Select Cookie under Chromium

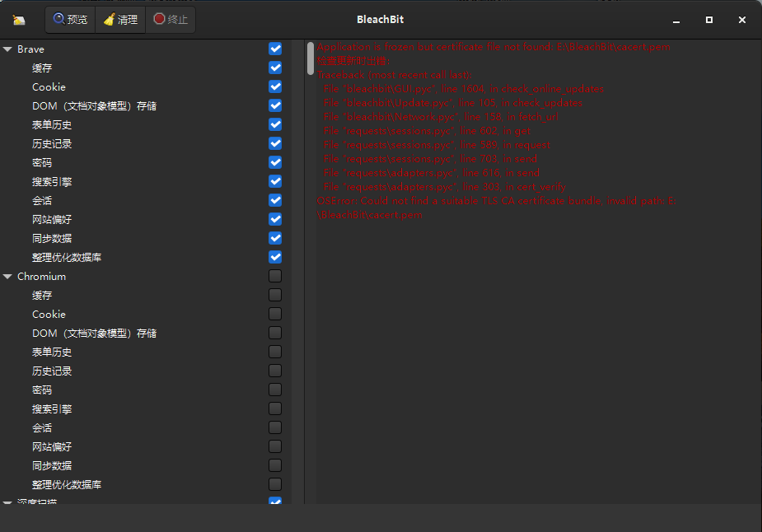49,315
